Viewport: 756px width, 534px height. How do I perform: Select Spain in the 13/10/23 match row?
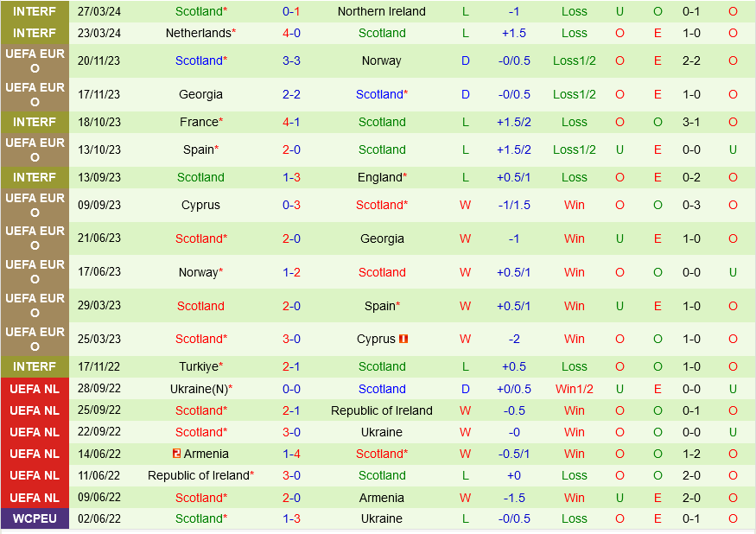(198, 149)
